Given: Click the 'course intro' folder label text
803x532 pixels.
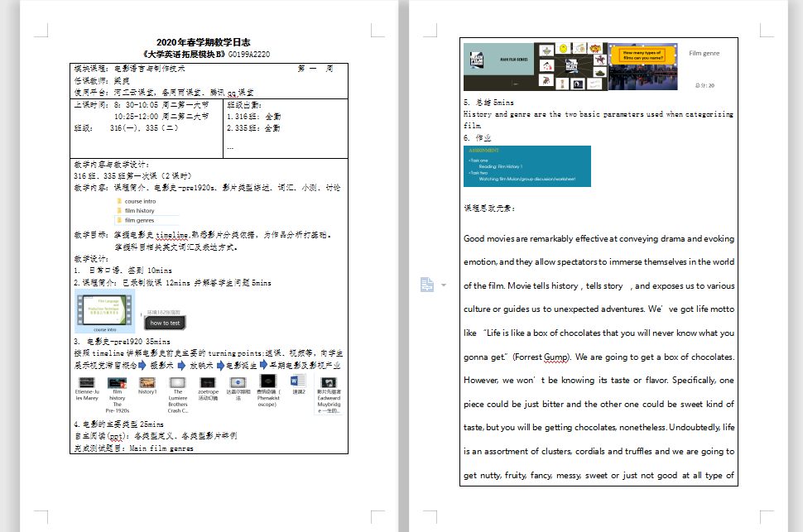Looking at the screenshot, I should pos(141,201).
